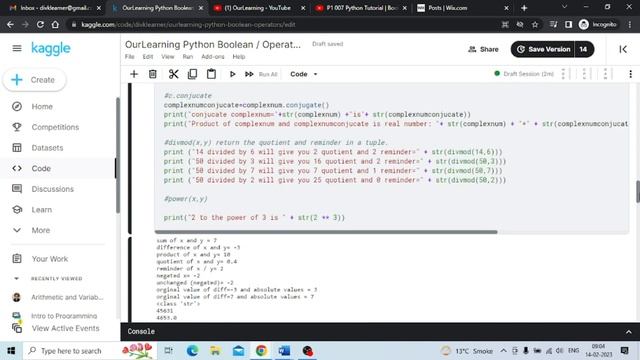The image size is (640, 360).
Task: Cut the cell with scissors icon
Action: (173, 74)
